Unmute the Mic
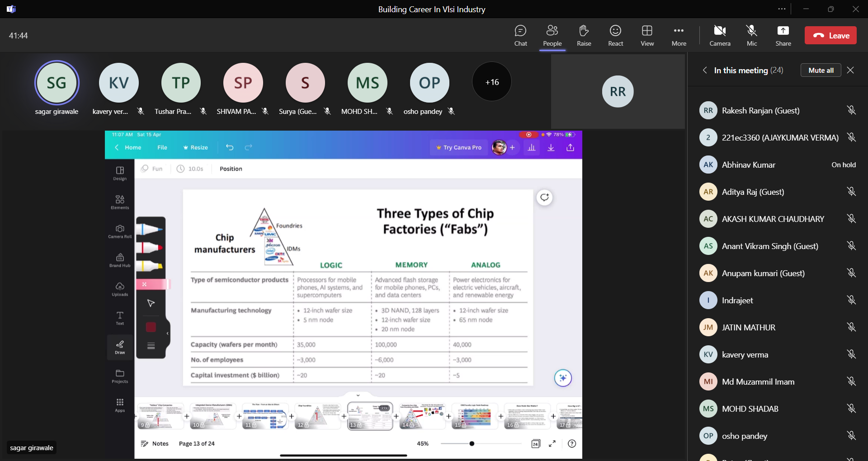 tap(752, 36)
